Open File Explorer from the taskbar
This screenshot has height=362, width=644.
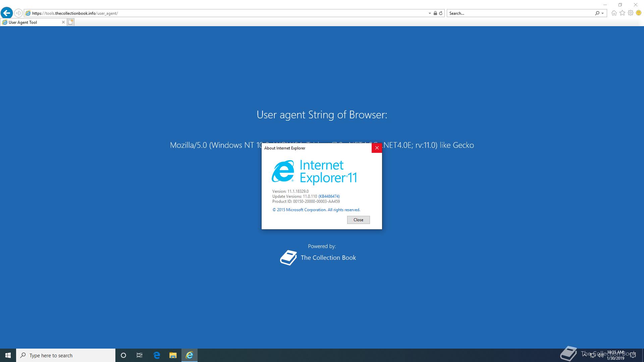tap(173, 355)
